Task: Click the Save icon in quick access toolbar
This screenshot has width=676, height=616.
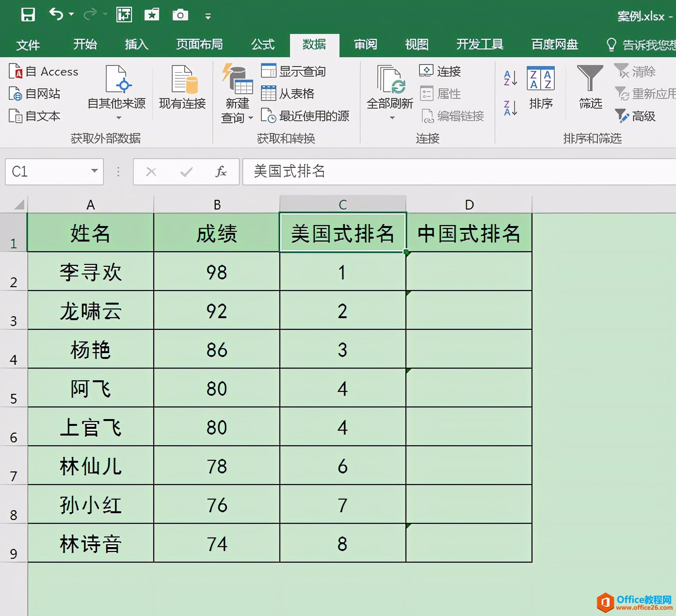Action: [x=28, y=15]
